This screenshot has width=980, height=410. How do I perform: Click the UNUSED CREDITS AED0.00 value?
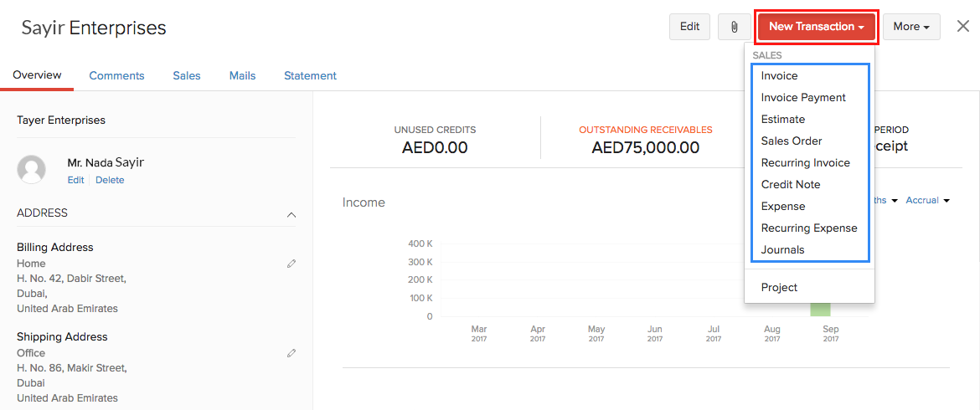[x=435, y=148]
